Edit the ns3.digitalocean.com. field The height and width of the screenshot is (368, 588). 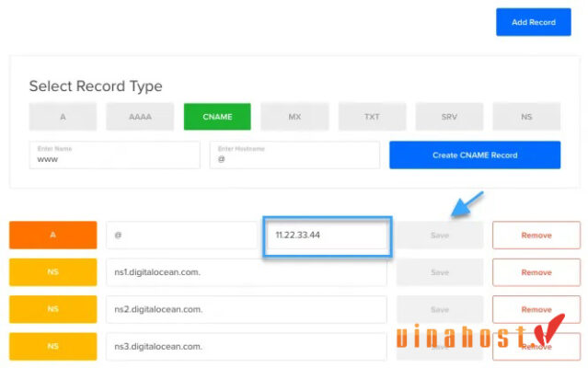247,346
